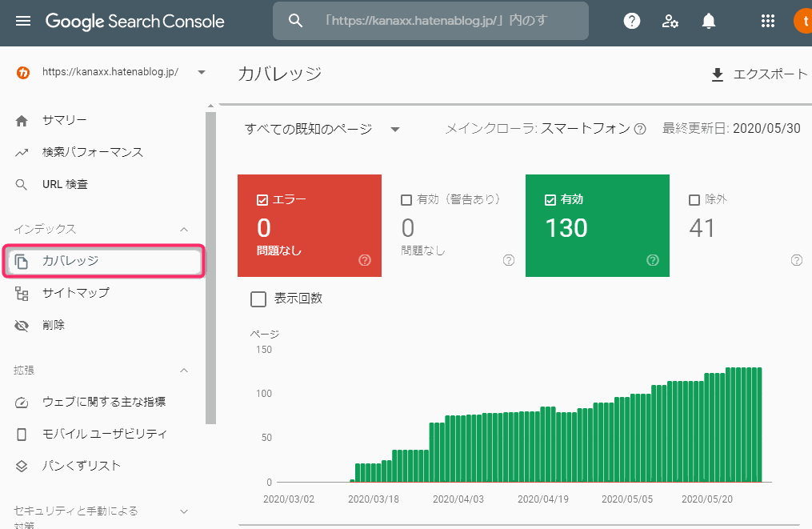Open the hamburger navigation menu
The image size is (812, 529).
click(x=22, y=21)
